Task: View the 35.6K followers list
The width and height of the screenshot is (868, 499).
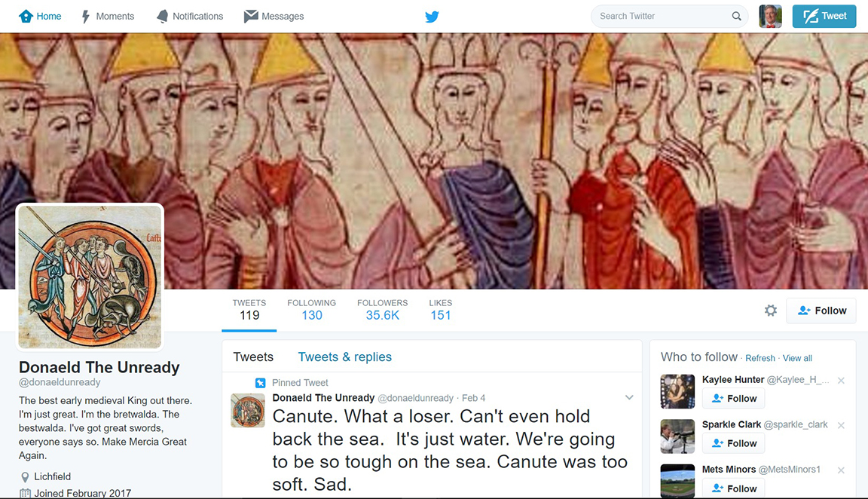Action: (x=383, y=310)
